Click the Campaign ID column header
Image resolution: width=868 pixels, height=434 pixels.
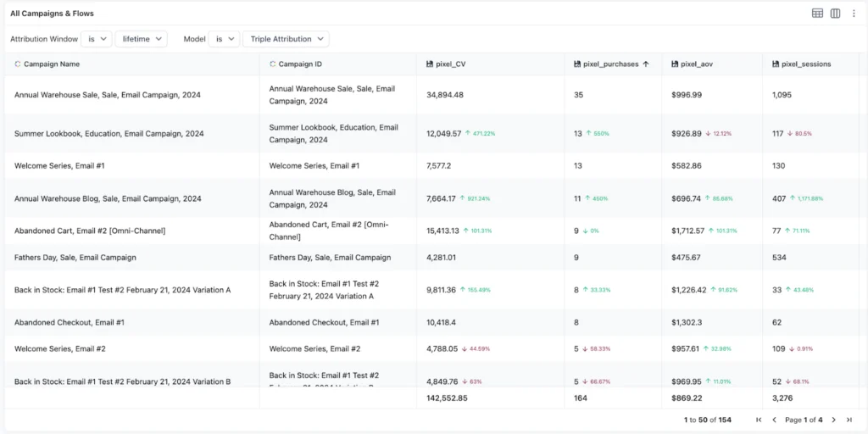(300, 64)
